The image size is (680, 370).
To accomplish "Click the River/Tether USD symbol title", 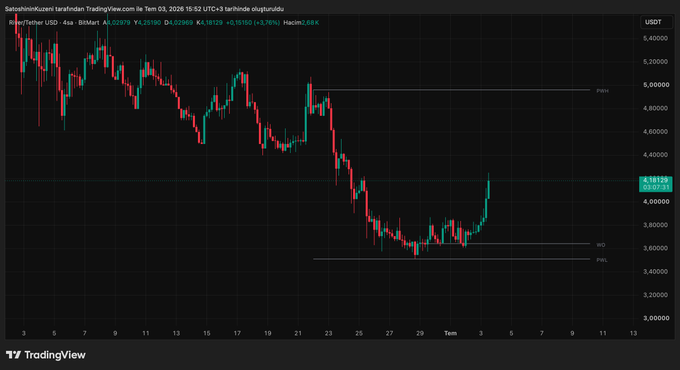I will [54, 23].
